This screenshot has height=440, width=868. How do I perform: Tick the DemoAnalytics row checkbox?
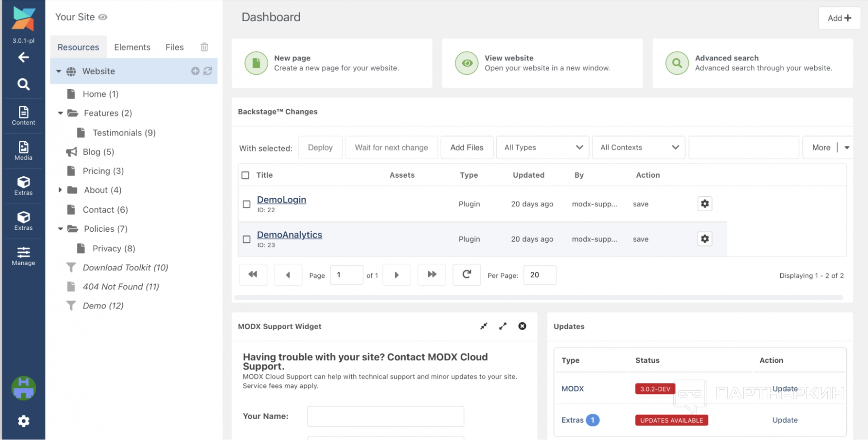pos(246,239)
